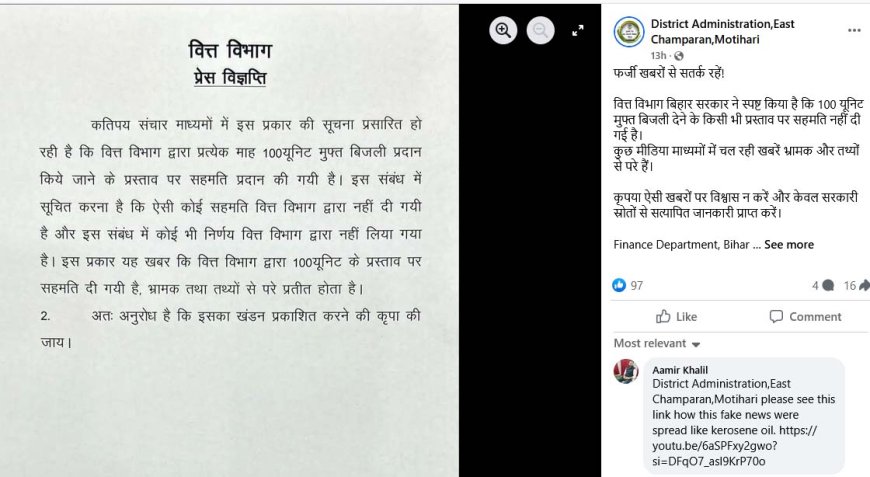Viewport: 870px width, 477px height.
Task: Expand the post text via See more
Action: click(x=788, y=245)
